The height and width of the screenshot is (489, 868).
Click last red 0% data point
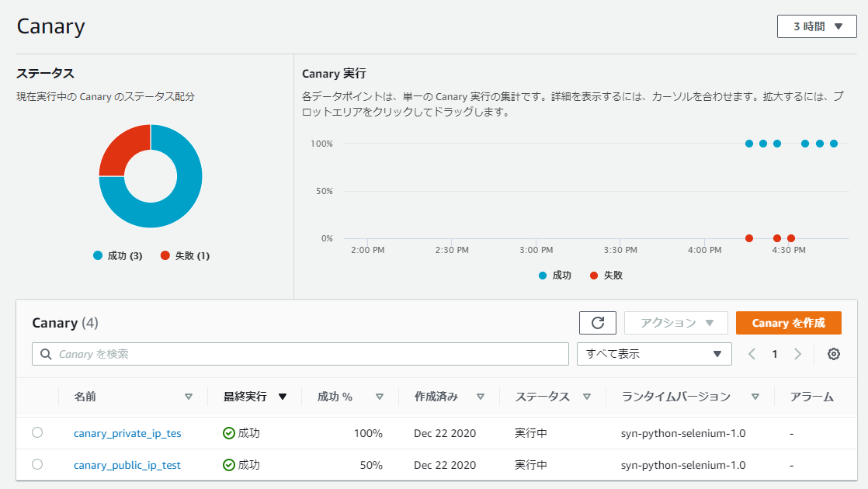(791, 238)
